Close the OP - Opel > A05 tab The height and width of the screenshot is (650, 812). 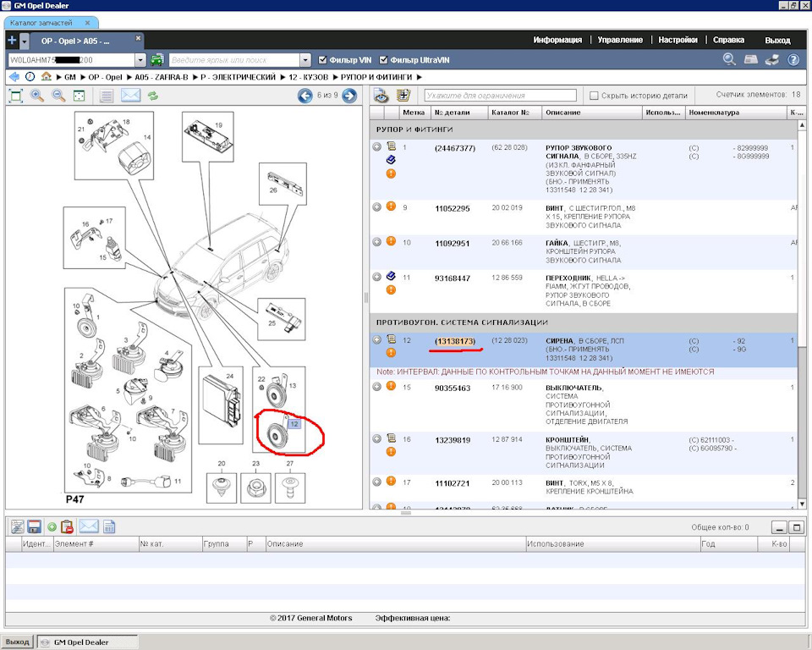tap(138, 38)
